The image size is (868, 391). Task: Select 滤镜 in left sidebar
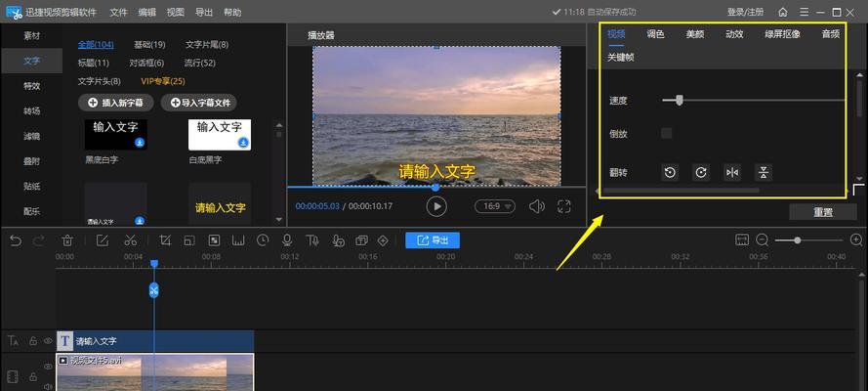click(x=31, y=136)
